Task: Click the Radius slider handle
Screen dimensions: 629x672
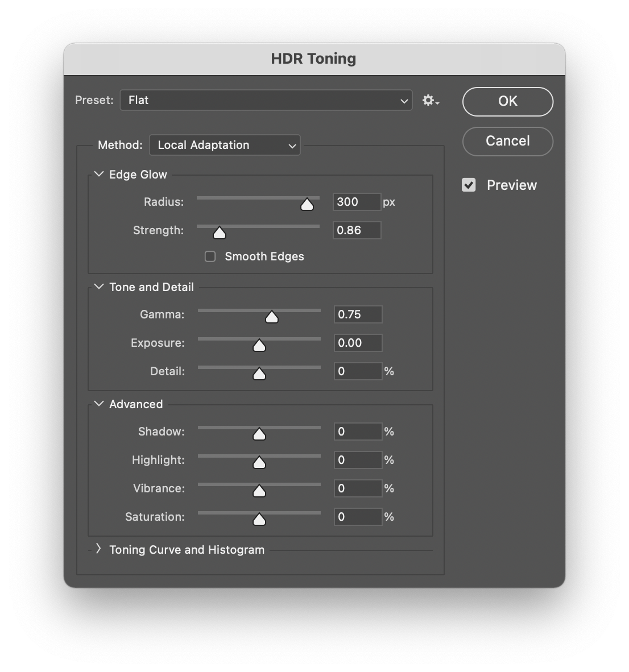Action: [307, 205]
